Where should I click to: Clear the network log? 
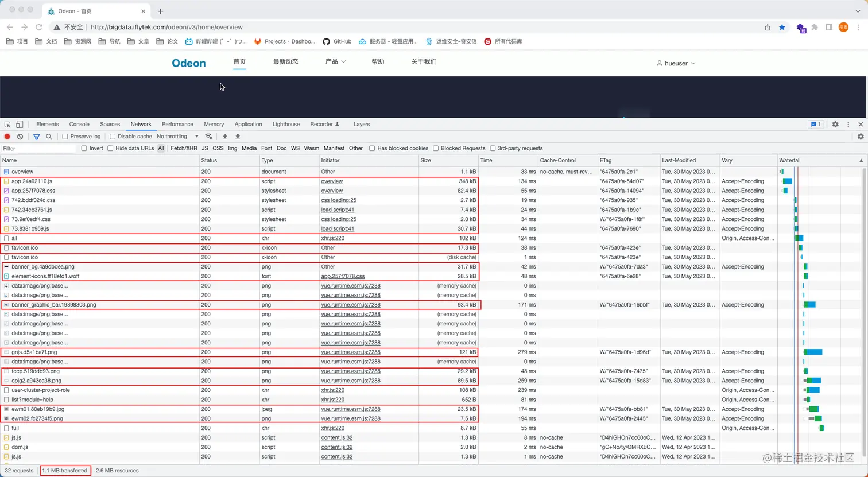coord(20,137)
